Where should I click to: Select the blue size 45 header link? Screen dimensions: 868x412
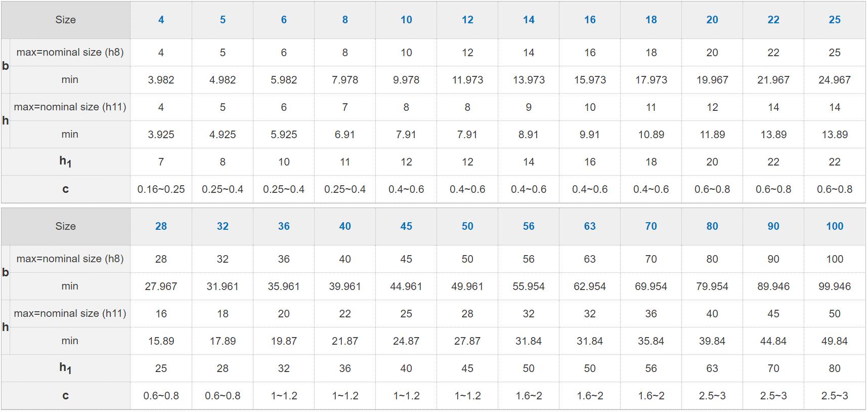(406, 226)
